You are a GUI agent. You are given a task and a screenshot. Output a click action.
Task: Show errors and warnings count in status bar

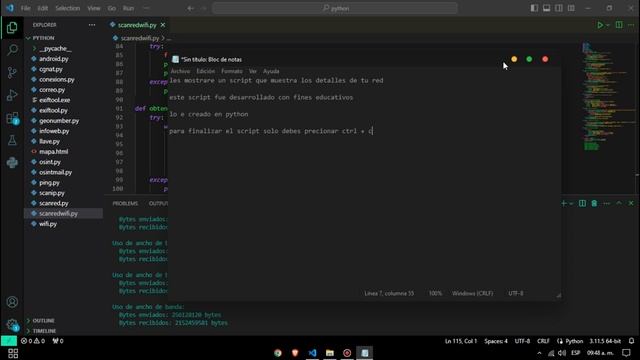(33, 341)
